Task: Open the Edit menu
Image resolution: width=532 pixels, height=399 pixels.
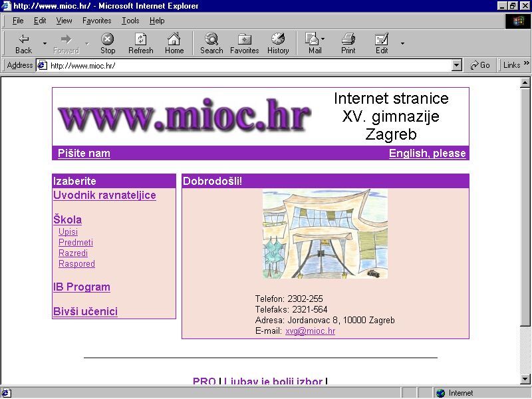Action: pyautogui.click(x=40, y=21)
